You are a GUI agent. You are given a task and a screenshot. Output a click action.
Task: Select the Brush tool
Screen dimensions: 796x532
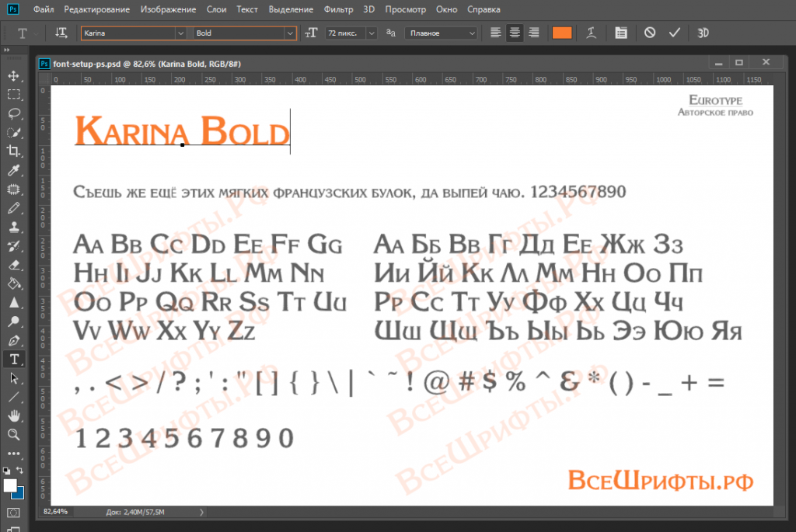tap(14, 208)
